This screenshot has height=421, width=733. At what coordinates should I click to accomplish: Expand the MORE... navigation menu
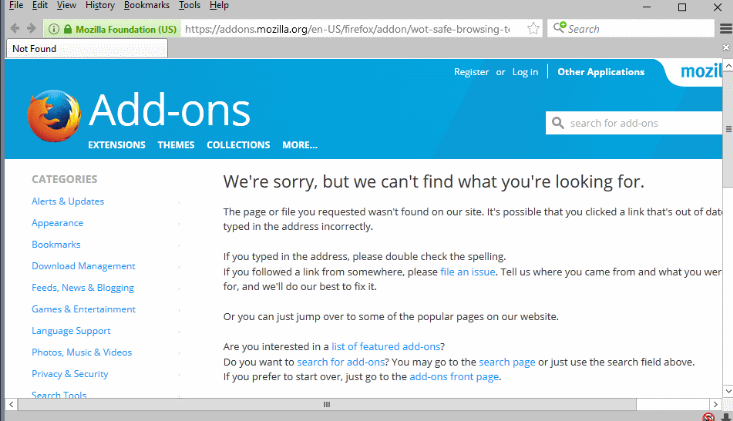[x=300, y=145]
